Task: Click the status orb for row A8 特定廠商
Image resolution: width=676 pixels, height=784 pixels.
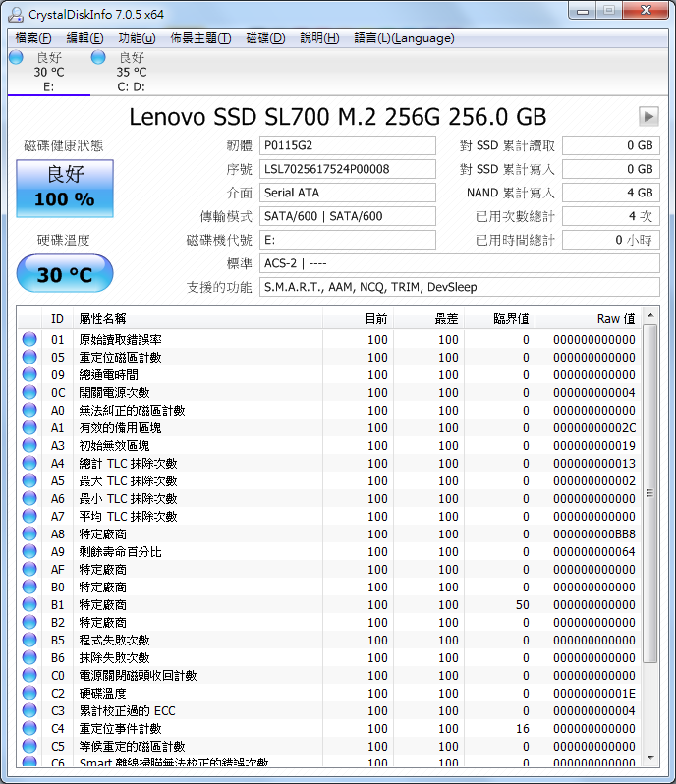Action: pyautogui.click(x=29, y=533)
